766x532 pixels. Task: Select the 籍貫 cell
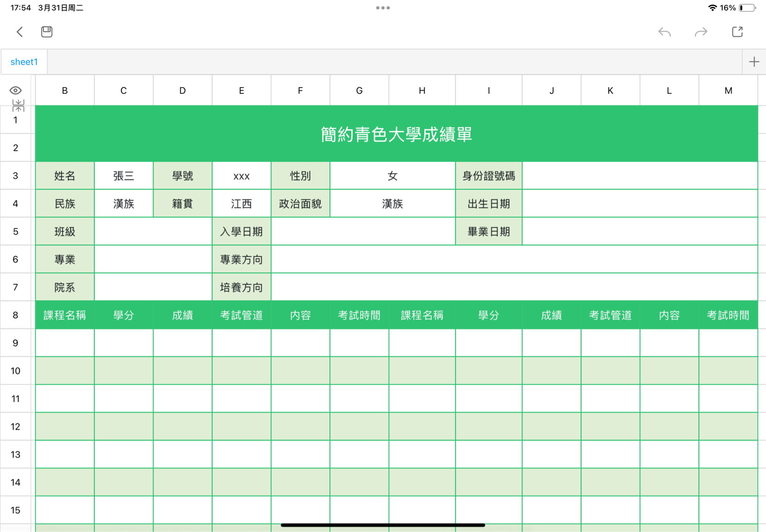183,203
